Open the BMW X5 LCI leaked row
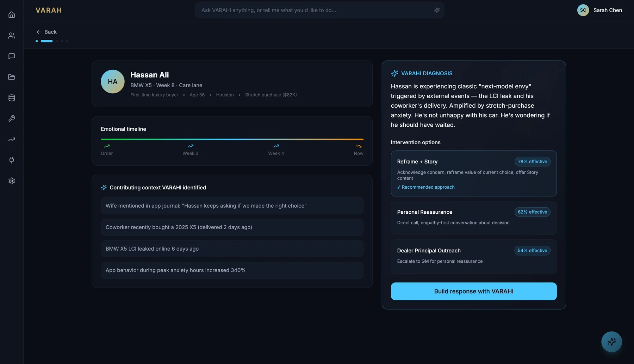 (x=232, y=249)
